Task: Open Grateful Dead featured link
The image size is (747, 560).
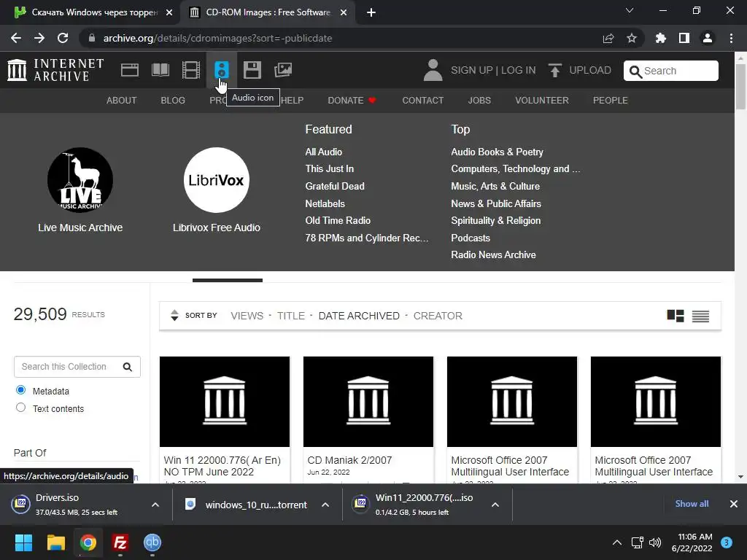Action: [335, 186]
